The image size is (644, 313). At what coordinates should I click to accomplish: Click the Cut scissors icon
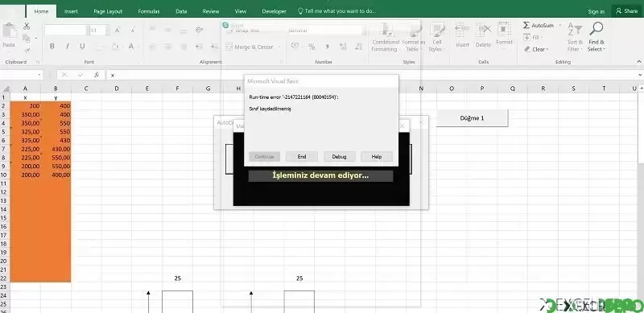27,27
